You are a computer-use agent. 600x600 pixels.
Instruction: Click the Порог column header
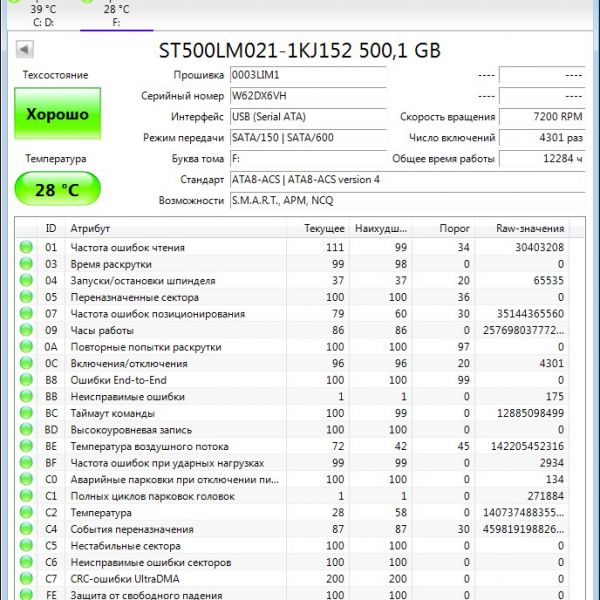pyautogui.click(x=444, y=228)
